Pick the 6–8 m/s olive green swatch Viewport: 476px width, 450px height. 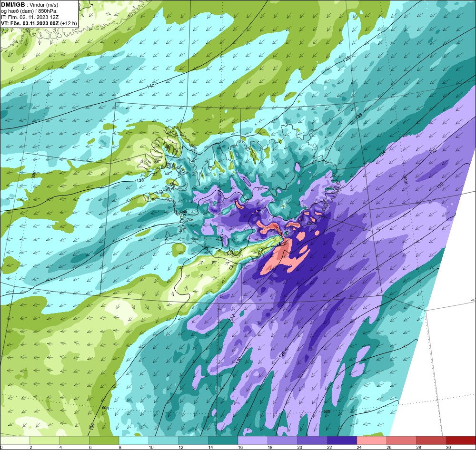(104, 440)
